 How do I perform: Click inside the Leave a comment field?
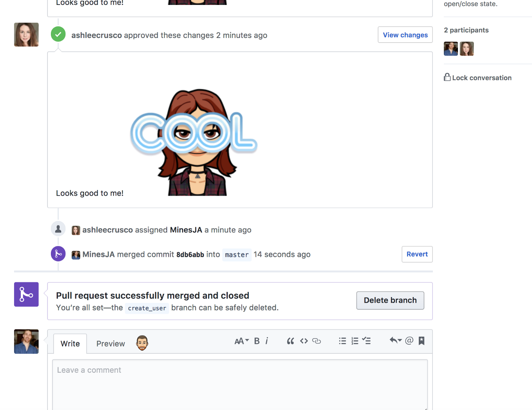coord(239,380)
